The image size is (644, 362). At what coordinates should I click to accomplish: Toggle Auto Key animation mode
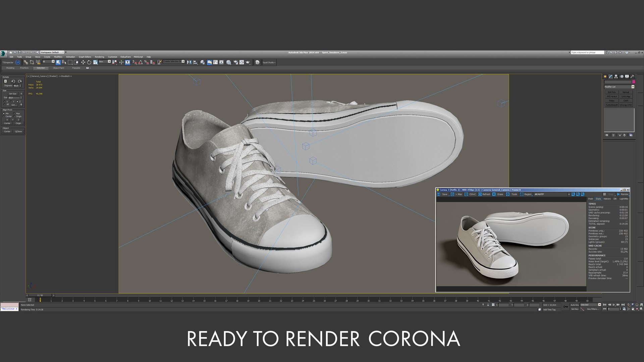pos(575,305)
